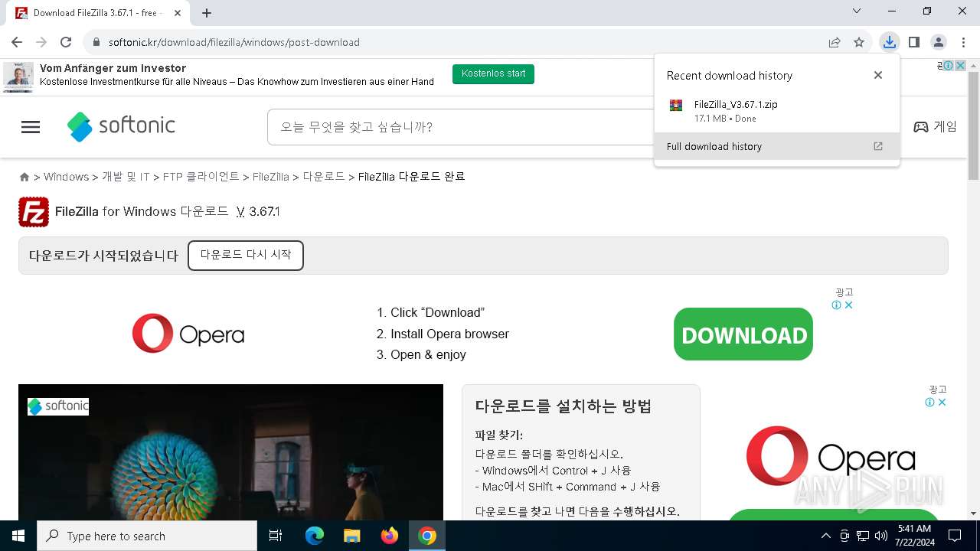This screenshot has height=551, width=980.
Task: Close the recent download history popup
Action: [878, 75]
